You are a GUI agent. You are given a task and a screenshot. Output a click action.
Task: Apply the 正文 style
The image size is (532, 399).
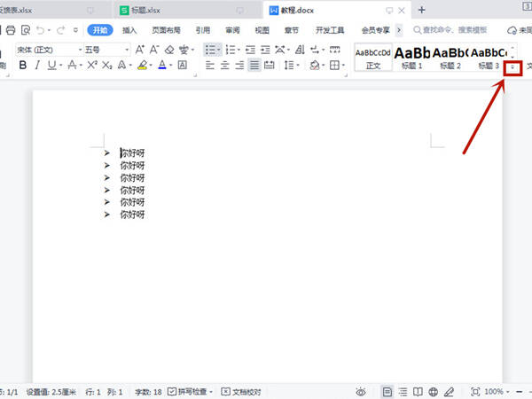373,58
